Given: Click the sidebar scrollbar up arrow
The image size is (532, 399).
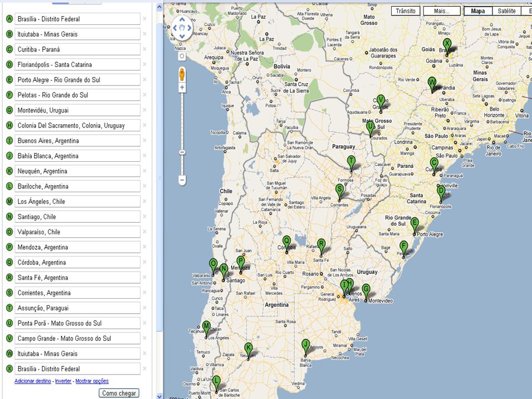Looking at the screenshot, I should [x=160, y=7].
